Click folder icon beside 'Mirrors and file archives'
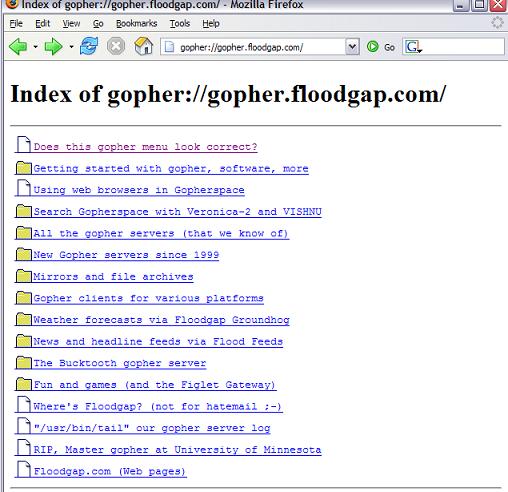 click(24, 276)
